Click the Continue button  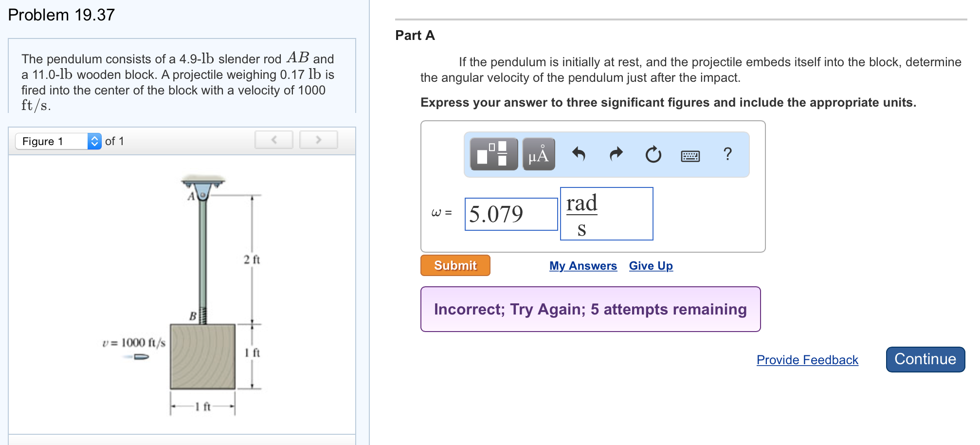pyautogui.click(x=925, y=359)
